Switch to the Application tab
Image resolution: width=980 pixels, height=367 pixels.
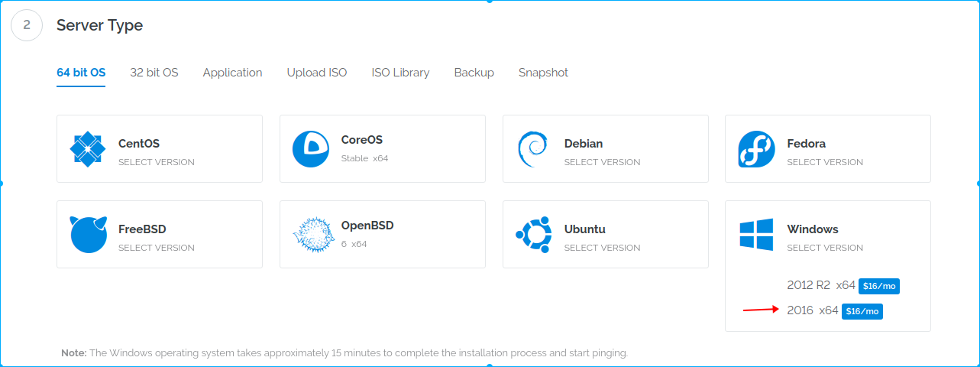232,73
